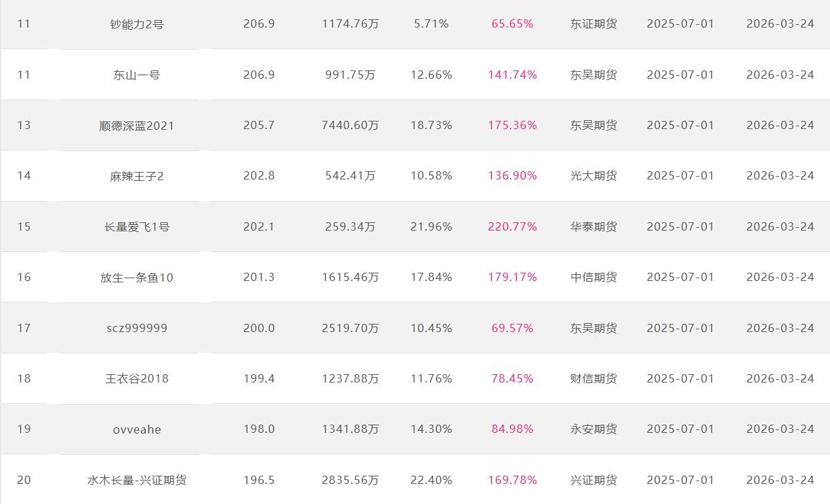Viewport: 830px width, 504px height.
Task: Open 顺德深蓝2021 account details
Action: pos(136,126)
